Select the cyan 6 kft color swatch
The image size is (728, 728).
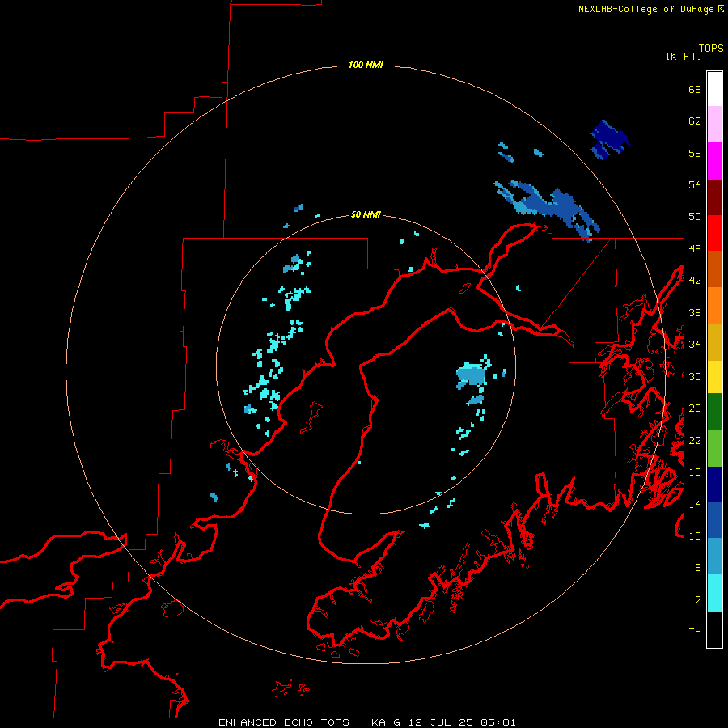(x=714, y=594)
